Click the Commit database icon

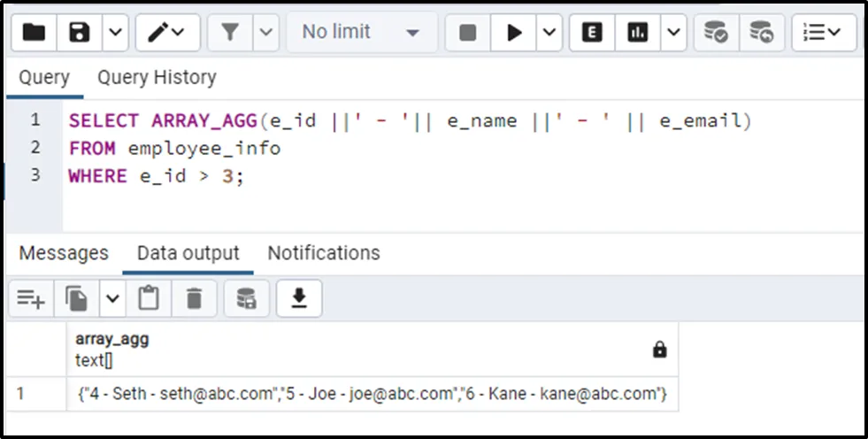(715, 33)
